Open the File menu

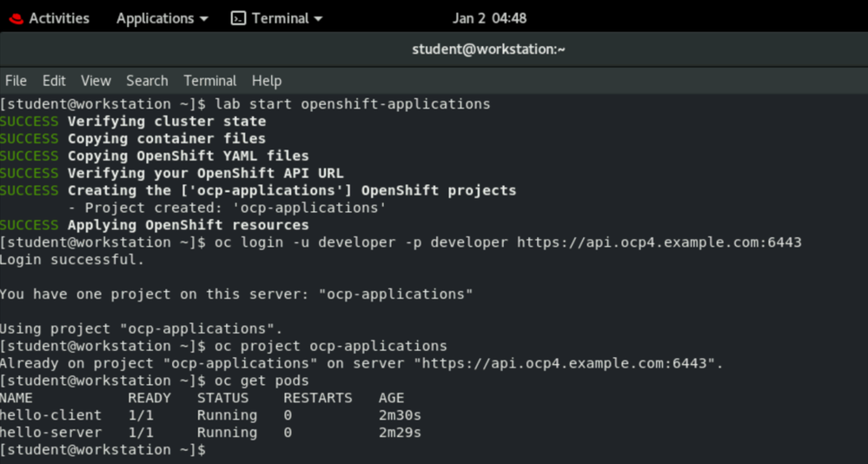click(16, 81)
